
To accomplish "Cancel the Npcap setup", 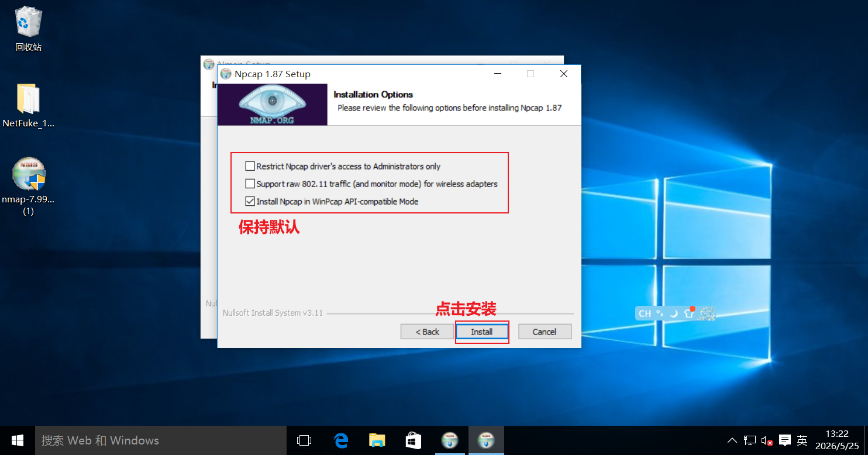I will (545, 332).
